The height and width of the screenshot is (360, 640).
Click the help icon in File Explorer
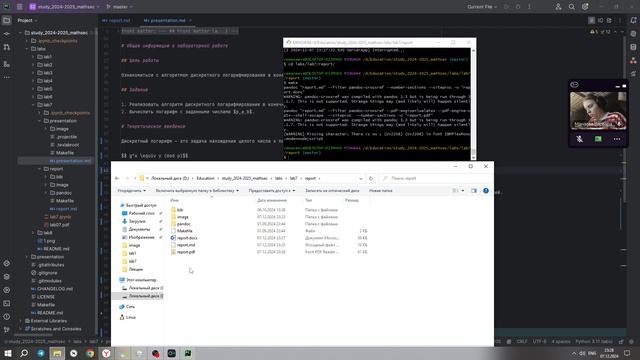click(x=486, y=191)
